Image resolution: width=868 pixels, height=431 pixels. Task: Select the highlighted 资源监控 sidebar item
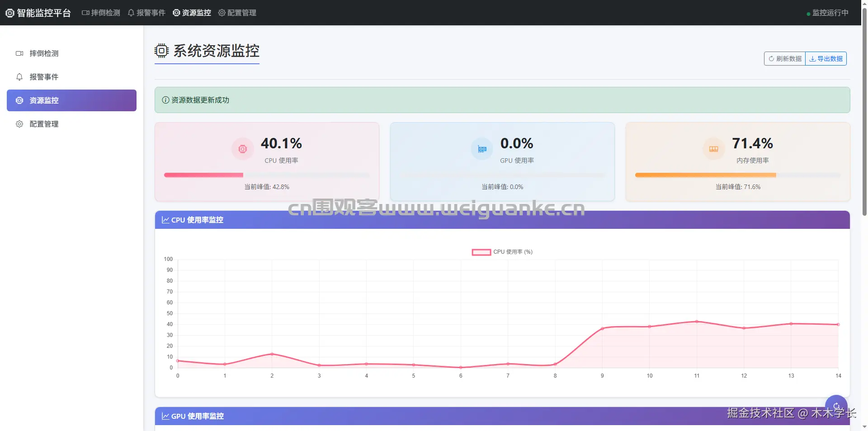click(71, 100)
